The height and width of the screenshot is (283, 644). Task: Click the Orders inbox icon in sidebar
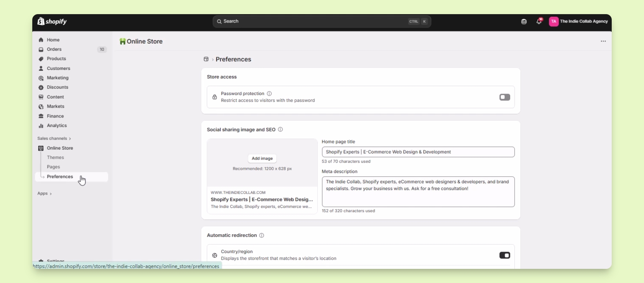[x=41, y=50]
